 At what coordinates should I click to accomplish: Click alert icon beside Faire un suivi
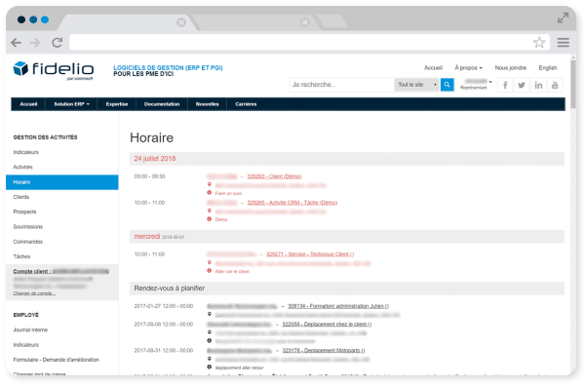210,193
